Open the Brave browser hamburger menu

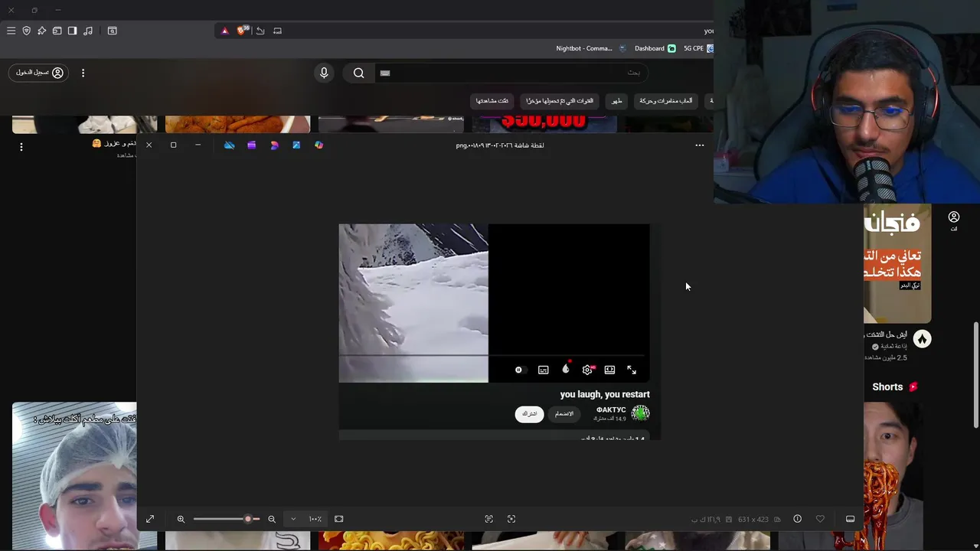coord(11,31)
